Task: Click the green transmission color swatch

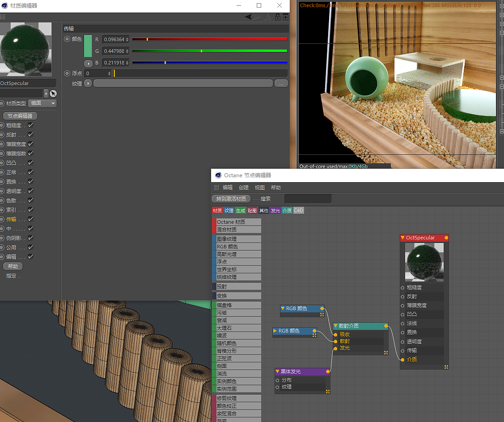Action: [88, 46]
